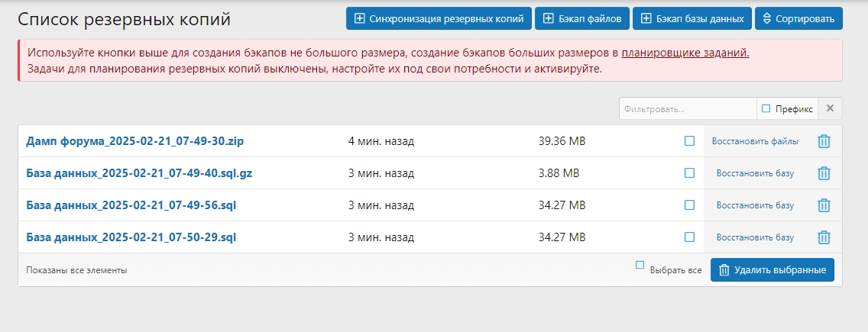Start Бэкап базы данных
Image resolution: width=868 pixels, height=332 pixels.
691,18
